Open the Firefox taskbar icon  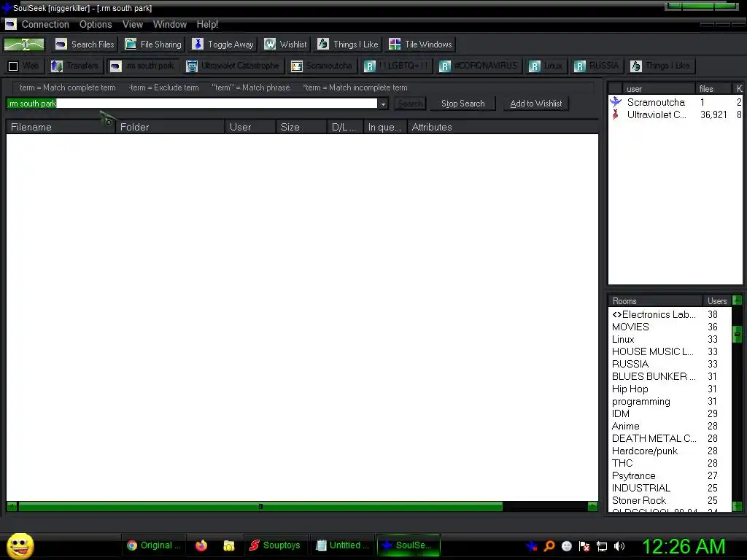[x=201, y=545]
